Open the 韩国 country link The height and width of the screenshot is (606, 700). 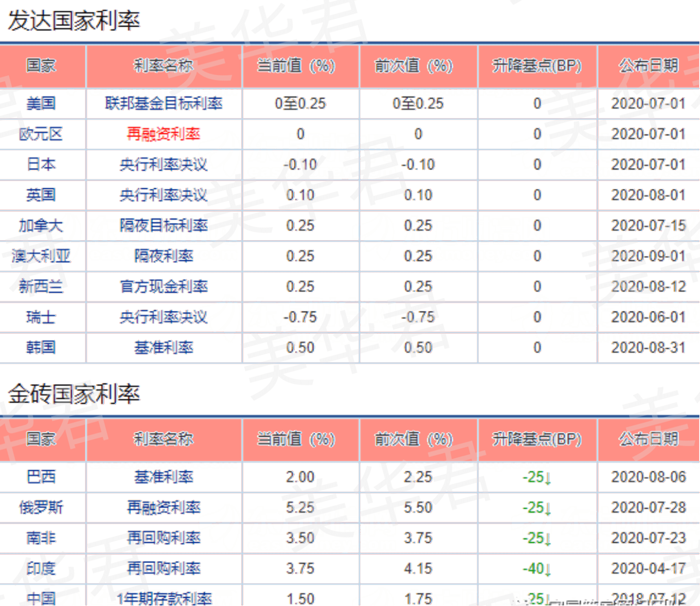tap(41, 348)
